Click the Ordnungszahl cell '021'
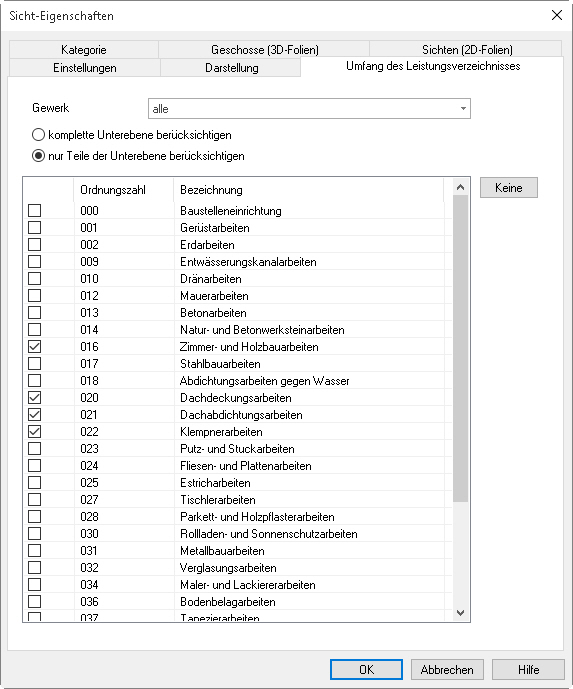Viewport: 573px width, 689px height. pyautogui.click(x=89, y=414)
